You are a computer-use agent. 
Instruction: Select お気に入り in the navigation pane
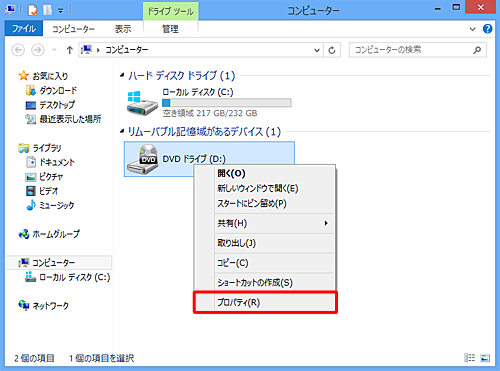[x=43, y=76]
